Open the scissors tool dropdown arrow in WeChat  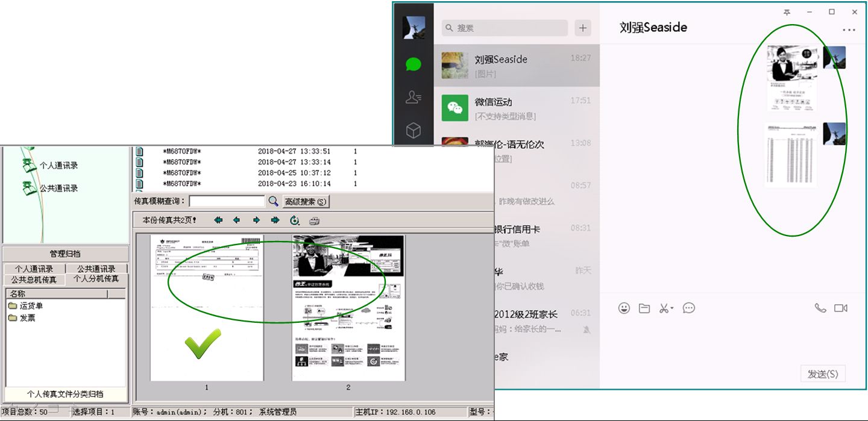coord(672,308)
